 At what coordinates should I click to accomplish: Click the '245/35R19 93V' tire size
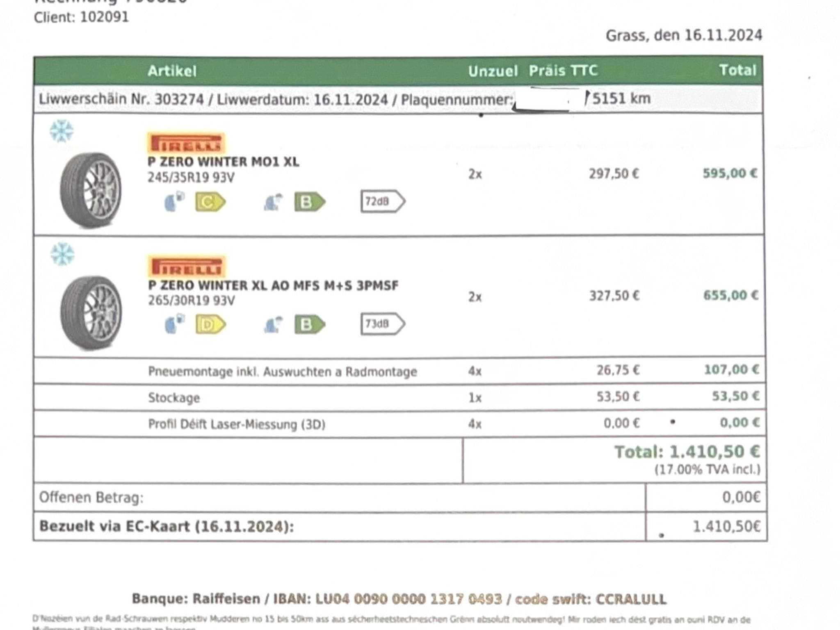click(x=191, y=178)
